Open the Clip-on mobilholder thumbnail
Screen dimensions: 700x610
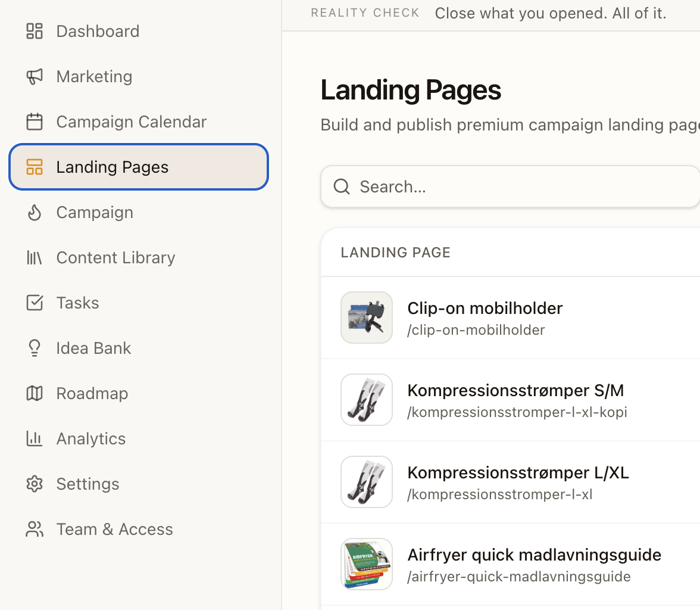[367, 318]
